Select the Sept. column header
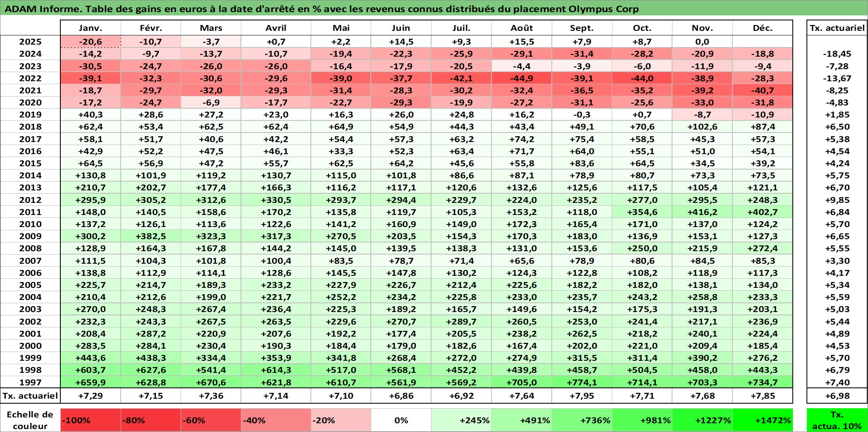The height and width of the screenshot is (432, 868). (x=582, y=28)
